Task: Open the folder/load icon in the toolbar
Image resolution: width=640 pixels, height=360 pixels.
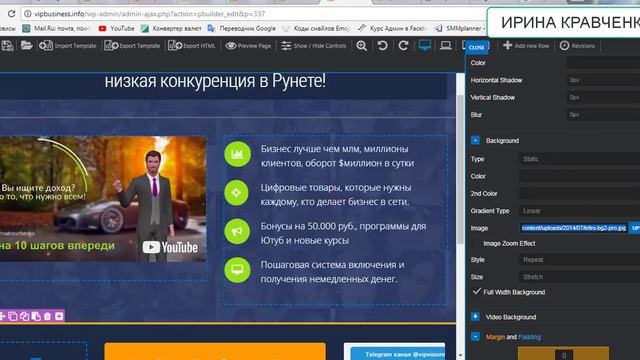Action: coord(27,45)
